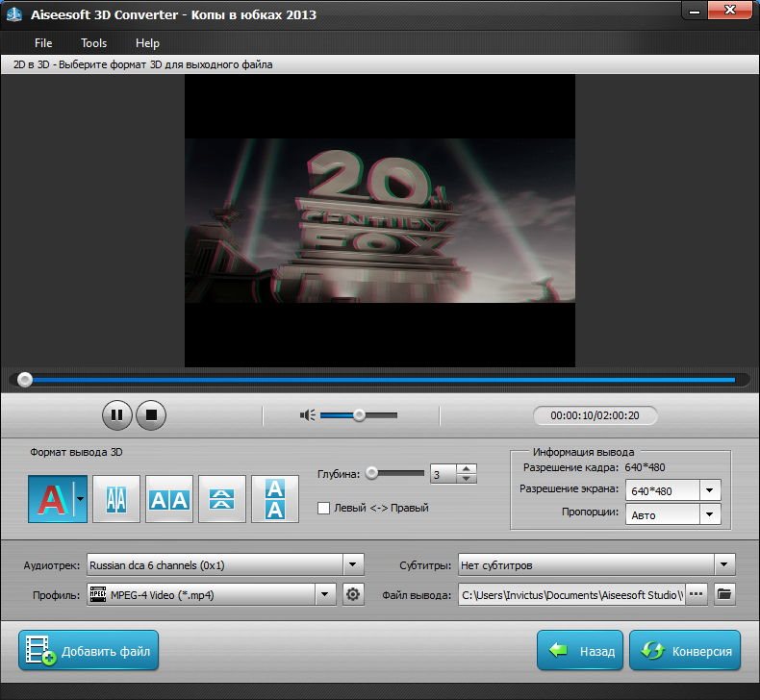
Task: Open the Anaglyph format type arrow
Action: (81, 498)
